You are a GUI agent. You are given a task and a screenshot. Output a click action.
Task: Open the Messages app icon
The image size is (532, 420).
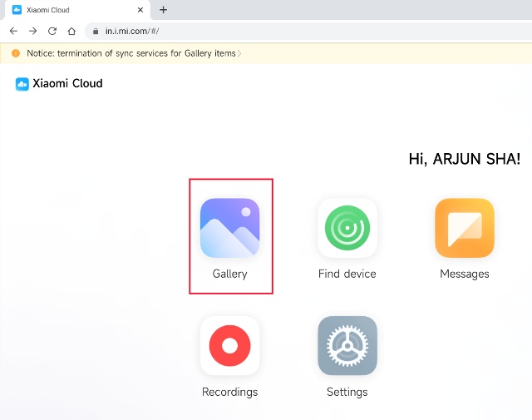464,228
